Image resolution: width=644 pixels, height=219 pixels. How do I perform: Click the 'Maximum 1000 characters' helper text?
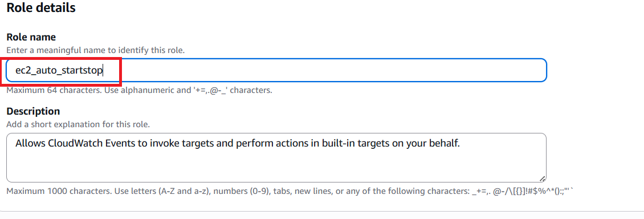pos(290,192)
